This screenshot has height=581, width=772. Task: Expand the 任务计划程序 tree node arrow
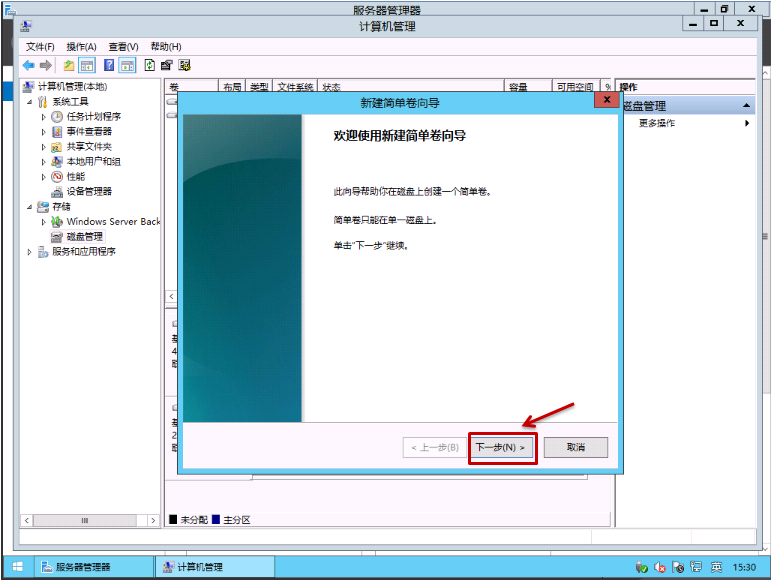click(43, 117)
